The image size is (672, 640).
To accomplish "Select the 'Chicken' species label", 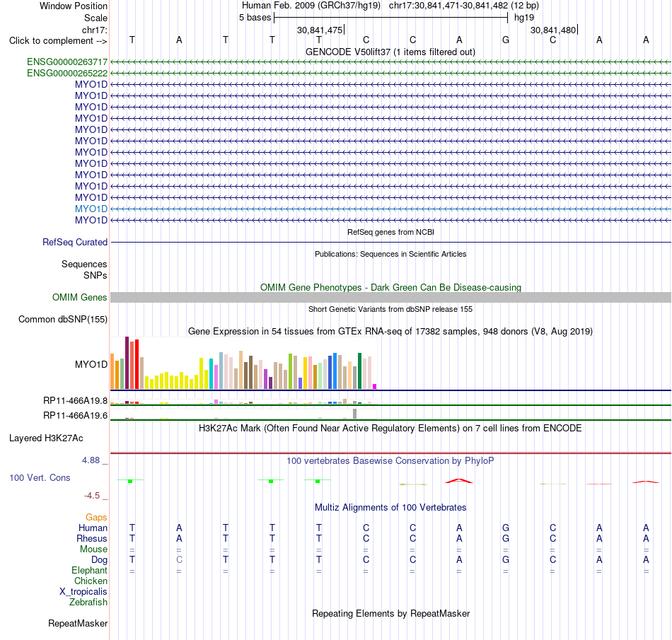I will click(91, 581).
